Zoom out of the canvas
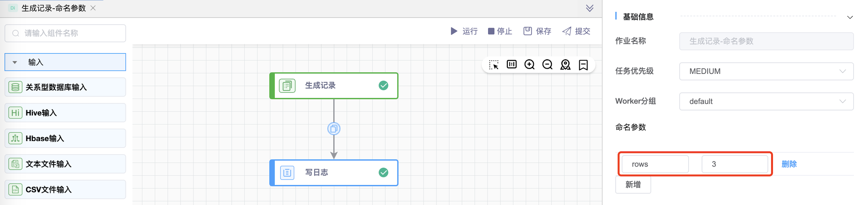This screenshot has height=205, width=868. [x=547, y=64]
